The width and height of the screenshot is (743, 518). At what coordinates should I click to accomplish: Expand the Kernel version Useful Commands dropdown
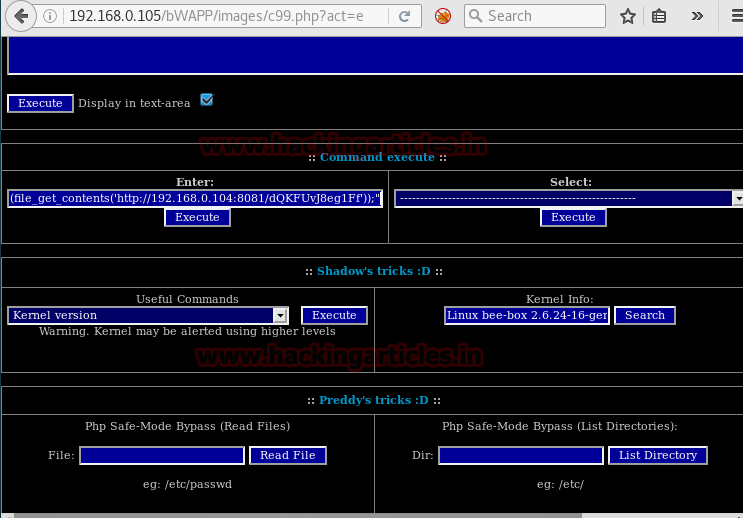click(x=148, y=316)
